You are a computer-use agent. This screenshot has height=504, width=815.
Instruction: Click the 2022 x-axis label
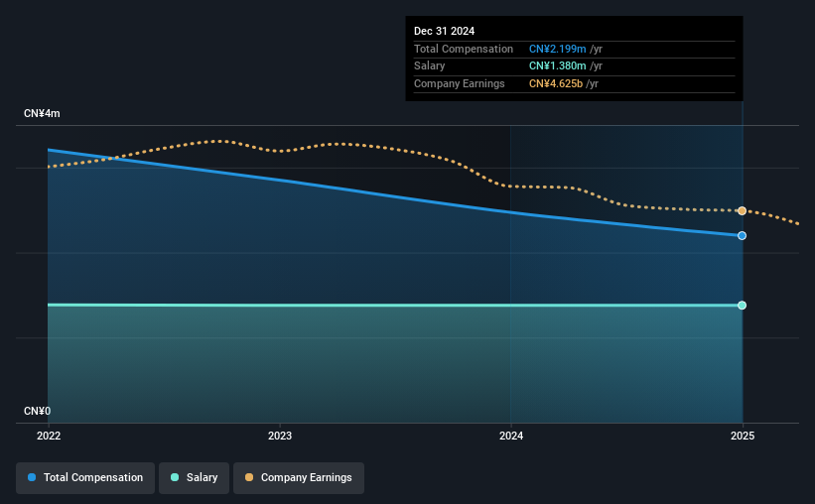tap(49, 436)
